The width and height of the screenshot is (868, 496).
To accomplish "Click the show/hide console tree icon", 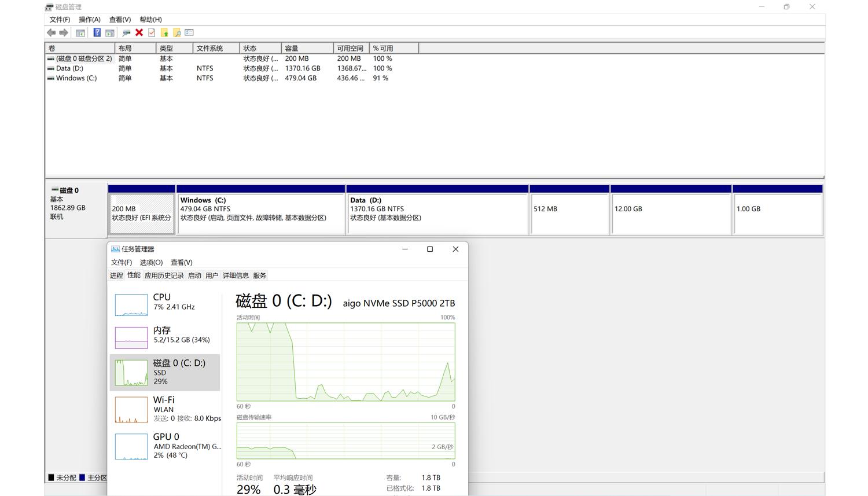I will [x=80, y=33].
